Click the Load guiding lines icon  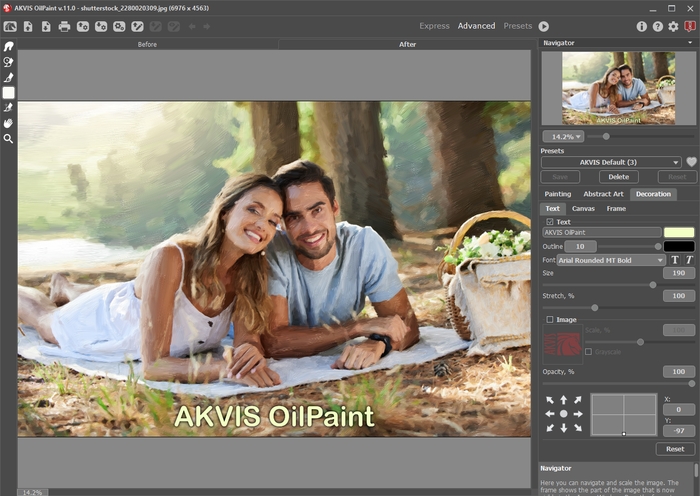(137, 26)
